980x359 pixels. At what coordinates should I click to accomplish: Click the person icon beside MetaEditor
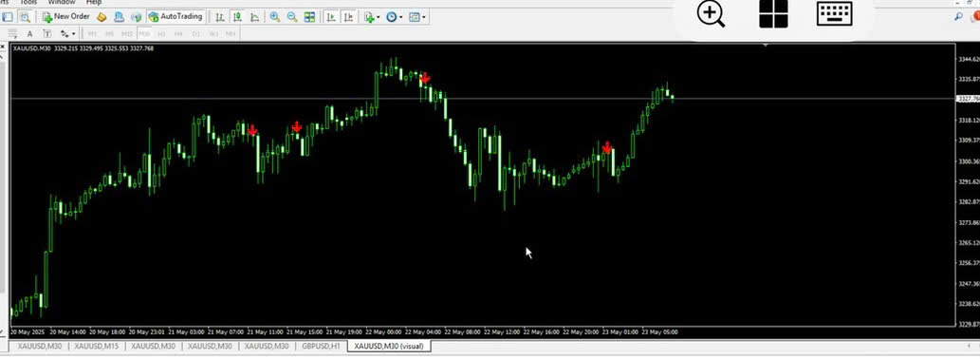coord(119,17)
